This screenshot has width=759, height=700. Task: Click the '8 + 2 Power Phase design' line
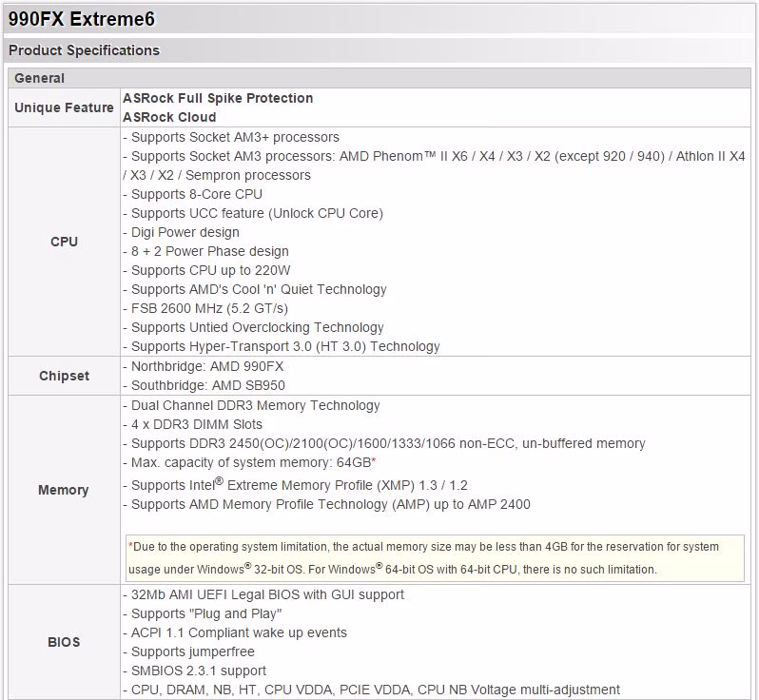click(x=205, y=251)
